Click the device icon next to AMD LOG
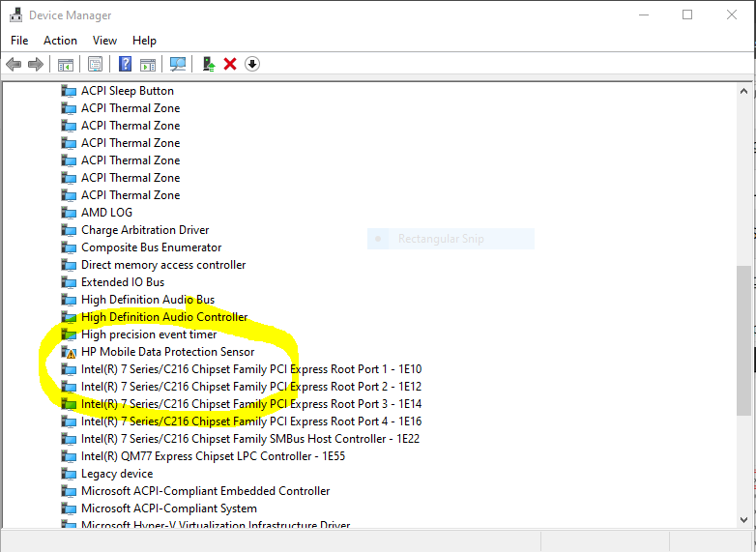Screen dimensions: 756x552 (x=69, y=213)
